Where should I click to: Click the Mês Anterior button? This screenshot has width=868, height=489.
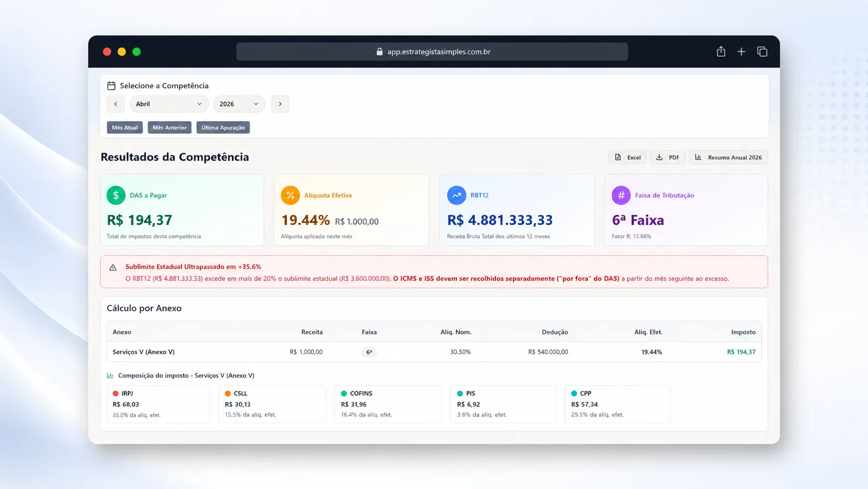(x=169, y=127)
